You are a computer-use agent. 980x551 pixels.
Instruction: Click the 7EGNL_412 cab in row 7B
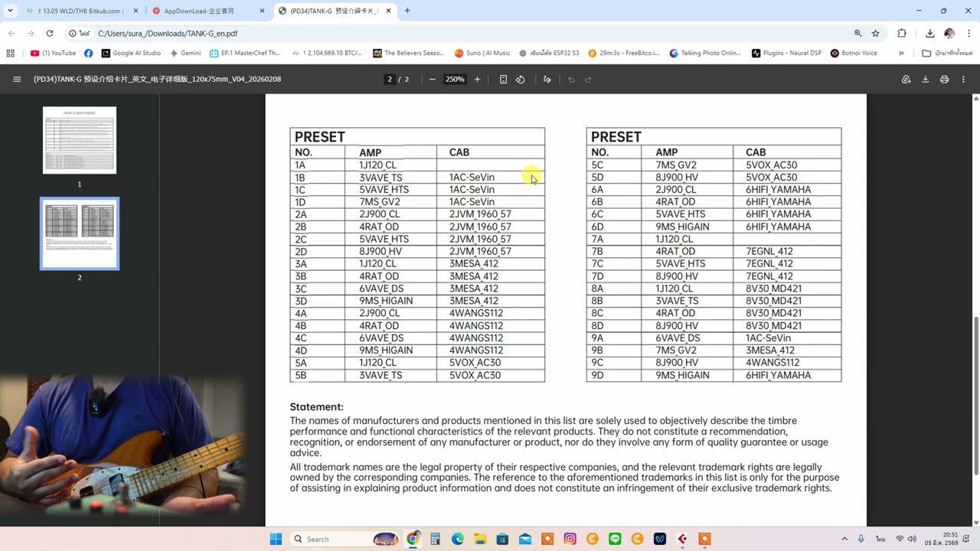click(769, 251)
